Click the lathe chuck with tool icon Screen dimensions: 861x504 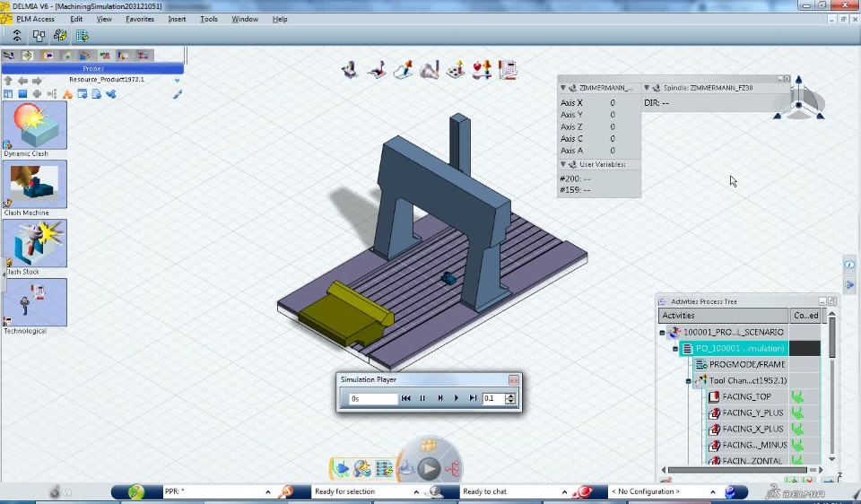tap(430, 70)
